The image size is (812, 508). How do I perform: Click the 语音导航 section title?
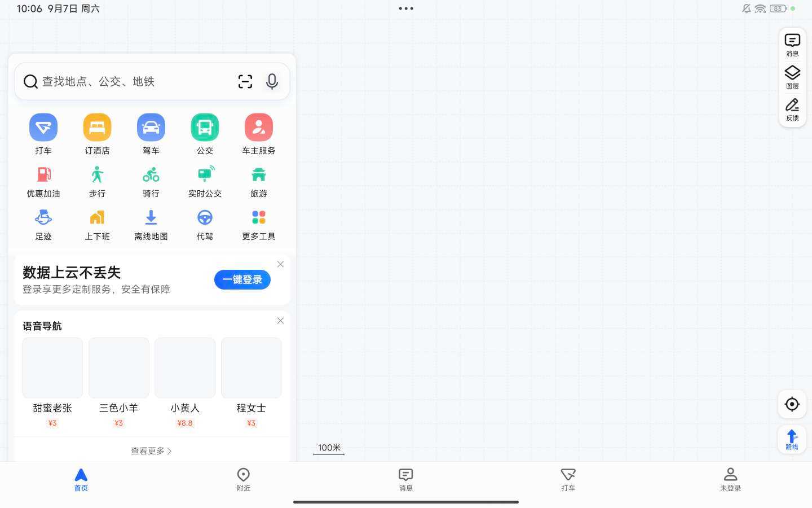[42, 326]
